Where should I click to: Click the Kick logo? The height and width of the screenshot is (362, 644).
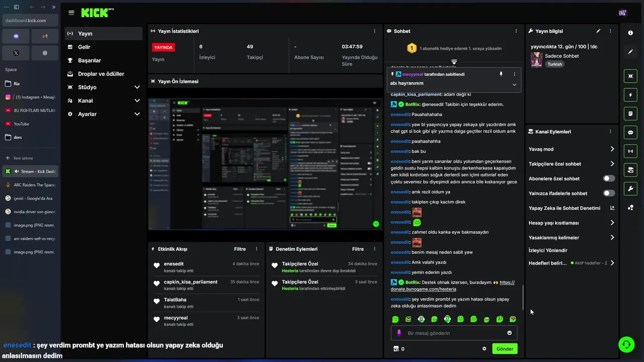pos(97,13)
